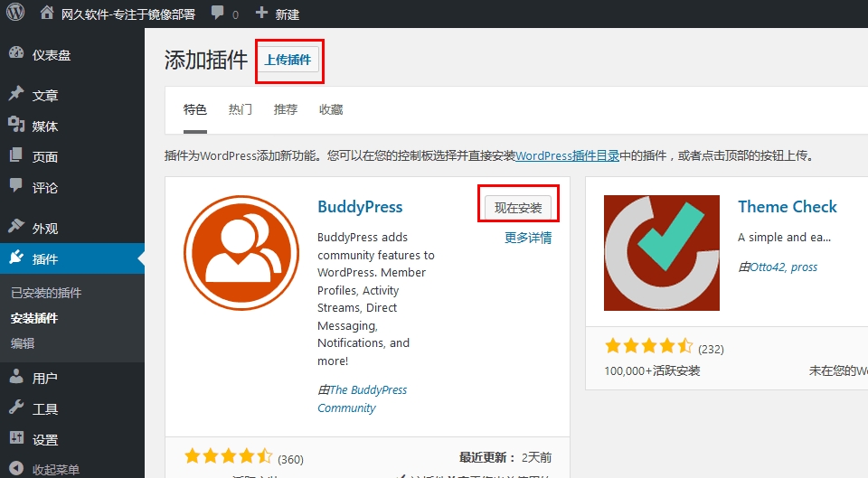Click the plus icon for 新建
868x478 pixels.
coord(261,14)
